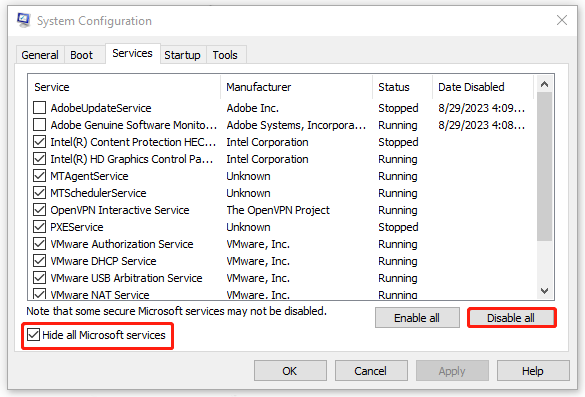Click VMware, Inc. in USB Arbitration row
Viewport: 585px width, 397px height.
pyautogui.click(x=258, y=278)
